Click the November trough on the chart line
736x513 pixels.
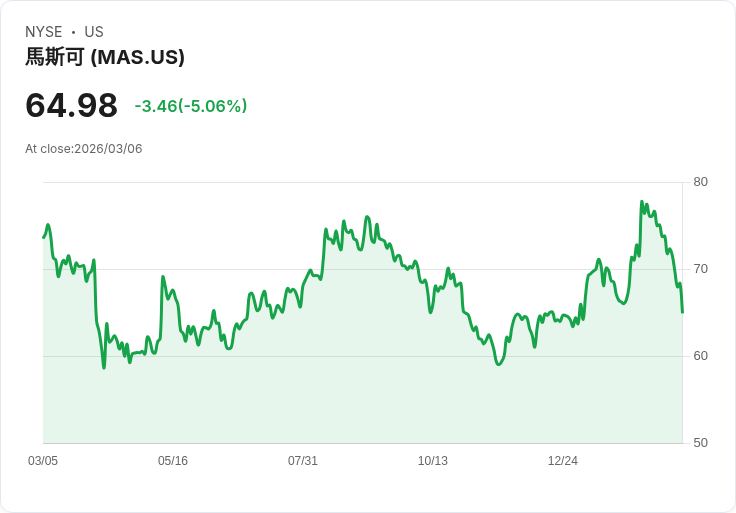[x=498, y=364]
